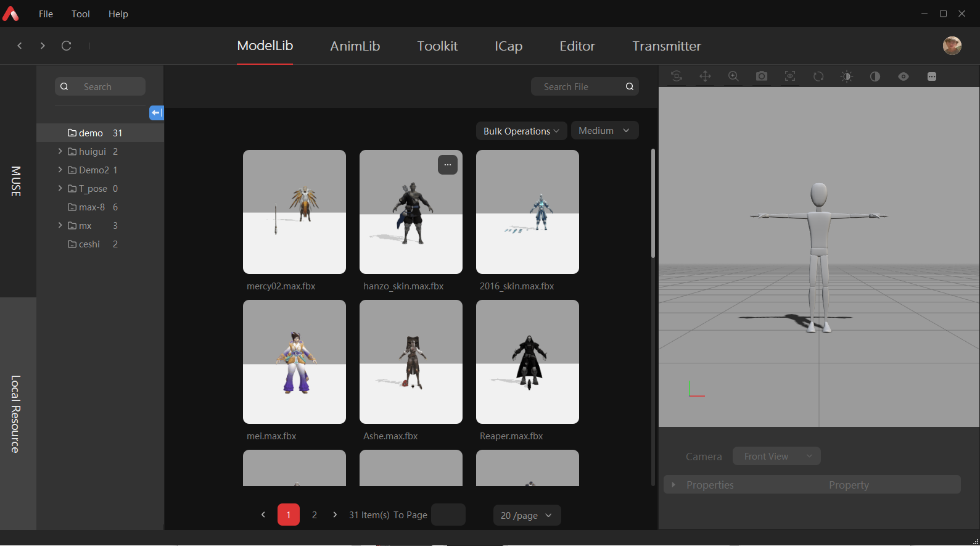Select the Ashe.max.fbx thumbnail

(x=411, y=362)
